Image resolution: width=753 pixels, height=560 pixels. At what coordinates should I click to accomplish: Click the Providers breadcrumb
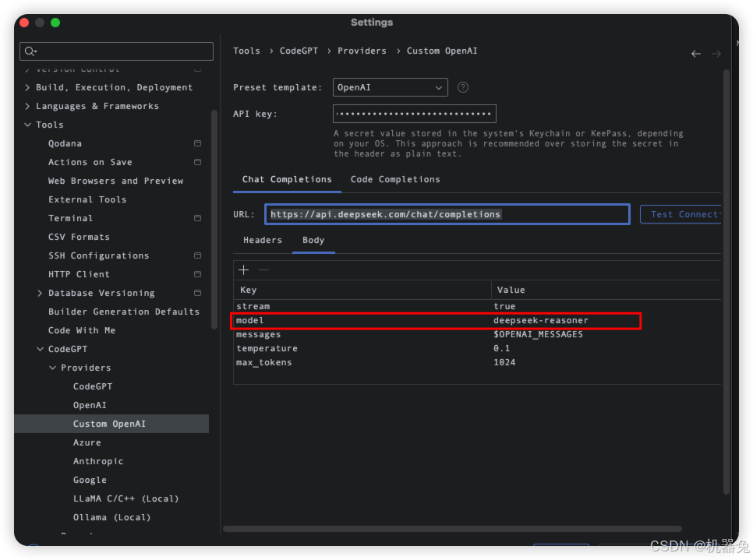click(x=362, y=51)
